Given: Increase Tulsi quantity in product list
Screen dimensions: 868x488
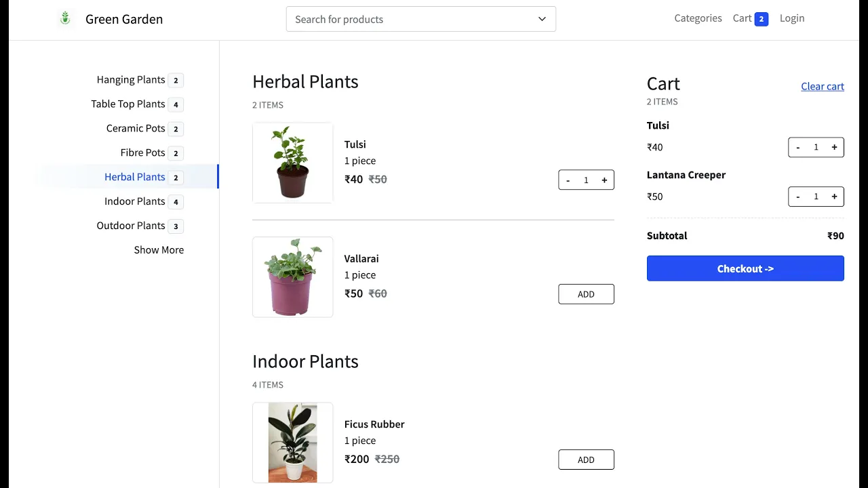Looking at the screenshot, I should click(x=604, y=180).
